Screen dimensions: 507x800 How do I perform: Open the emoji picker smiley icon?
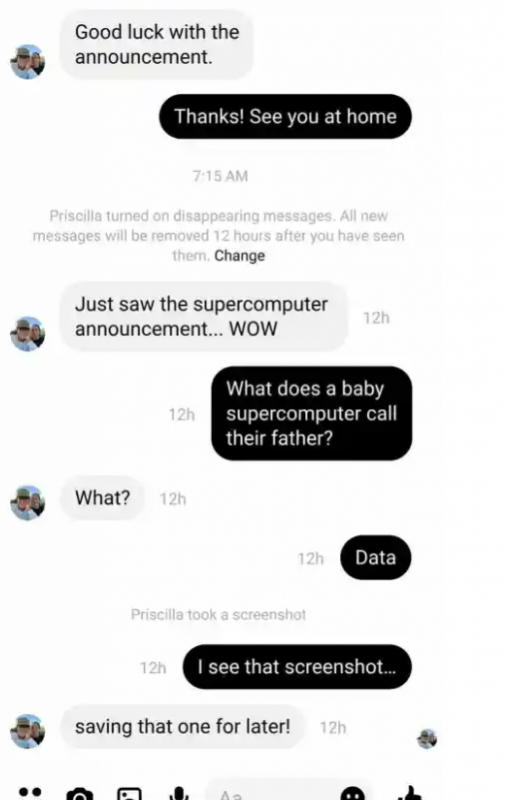pyautogui.click(x=352, y=794)
